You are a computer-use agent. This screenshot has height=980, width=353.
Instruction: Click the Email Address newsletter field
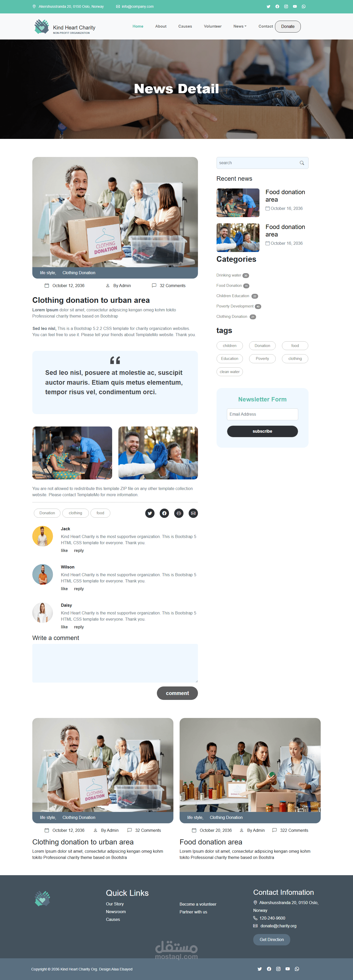[262, 414]
